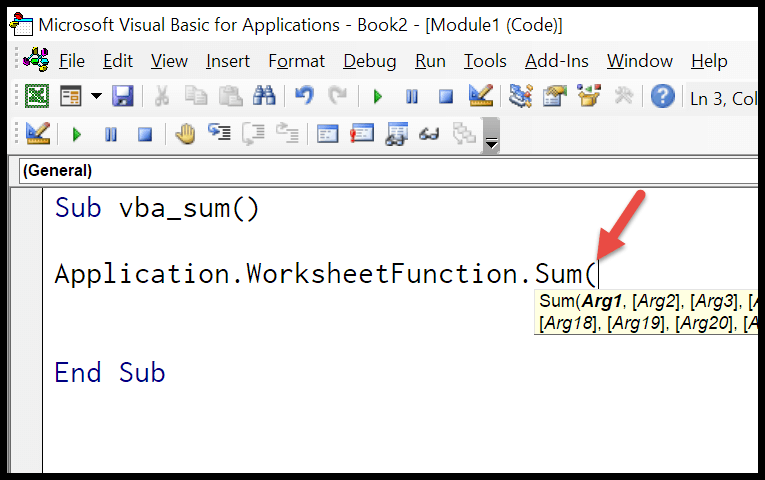This screenshot has height=480, width=765.
Task: Click the Debug toolbar Break pause icon
Action: (111, 134)
